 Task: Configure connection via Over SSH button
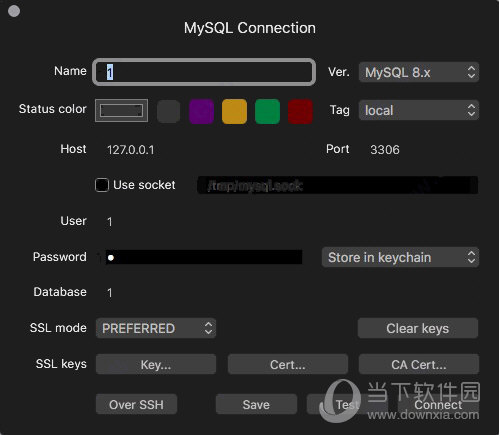[x=136, y=404]
